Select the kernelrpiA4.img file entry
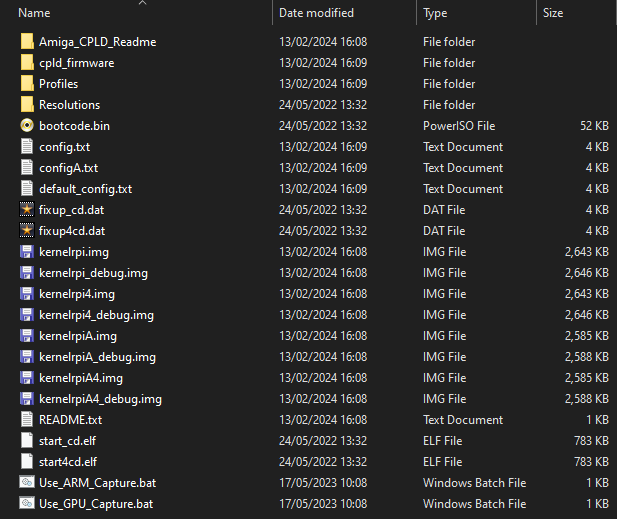 tap(81, 378)
